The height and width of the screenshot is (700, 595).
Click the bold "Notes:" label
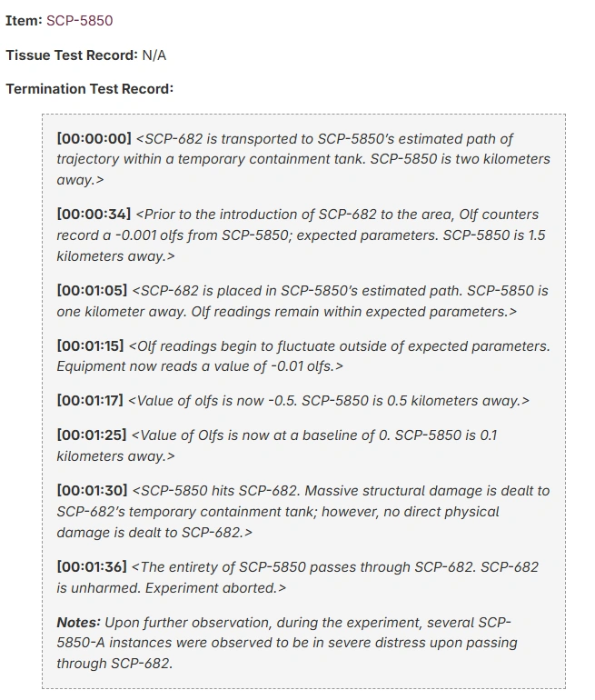[x=78, y=623]
